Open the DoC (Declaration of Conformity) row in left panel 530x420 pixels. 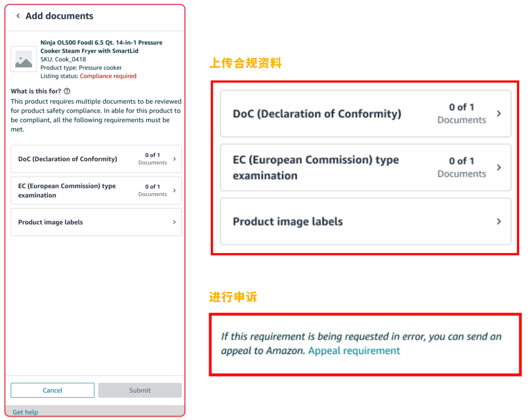pyautogui.click(x=96, y=159)
